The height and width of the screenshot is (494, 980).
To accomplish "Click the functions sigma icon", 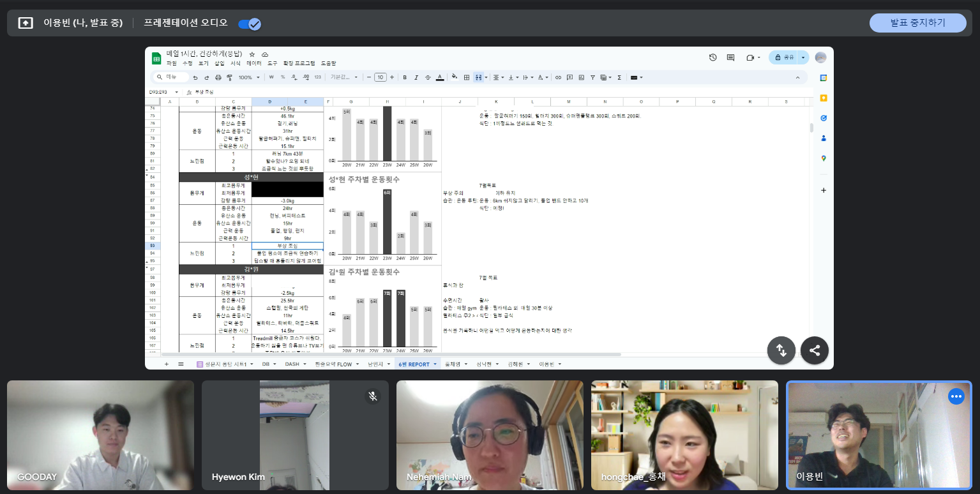I will pyautogui.click(x=619, y=77).
